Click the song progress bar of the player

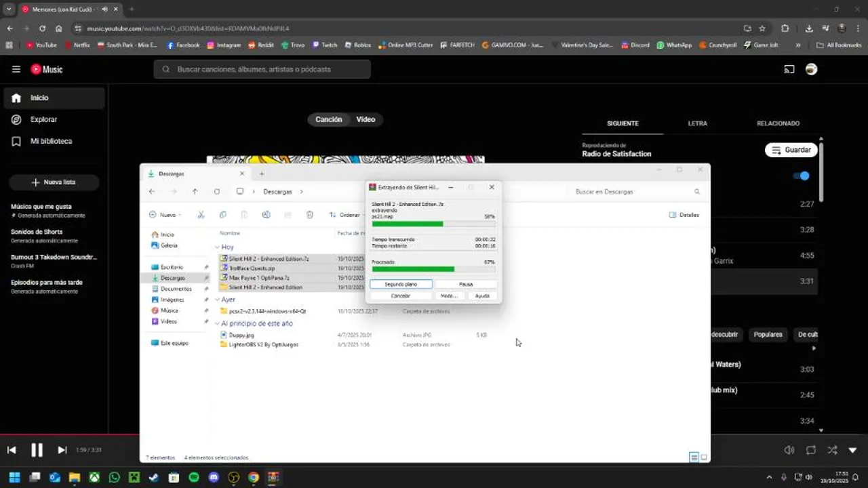click(x=434, y=434)
